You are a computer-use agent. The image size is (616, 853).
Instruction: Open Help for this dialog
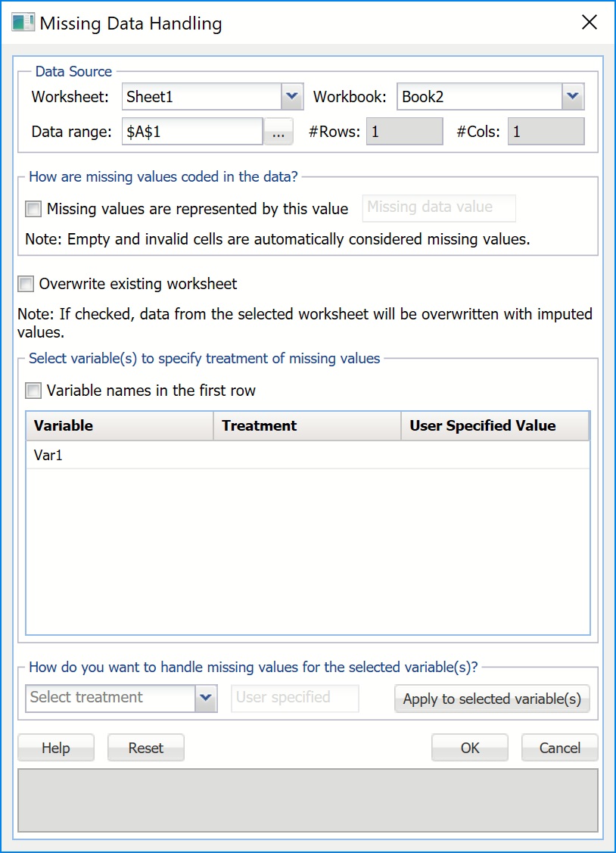(55, 748)
